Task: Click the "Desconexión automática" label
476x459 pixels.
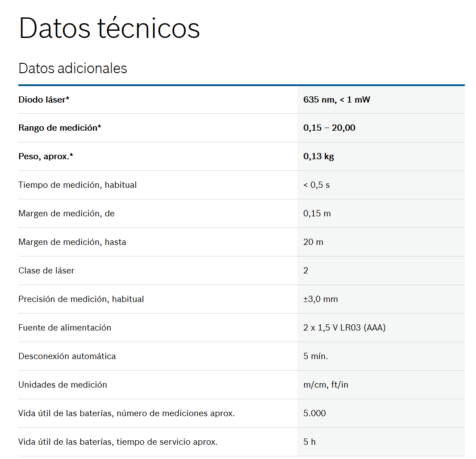Action: [x=67, y=356]
